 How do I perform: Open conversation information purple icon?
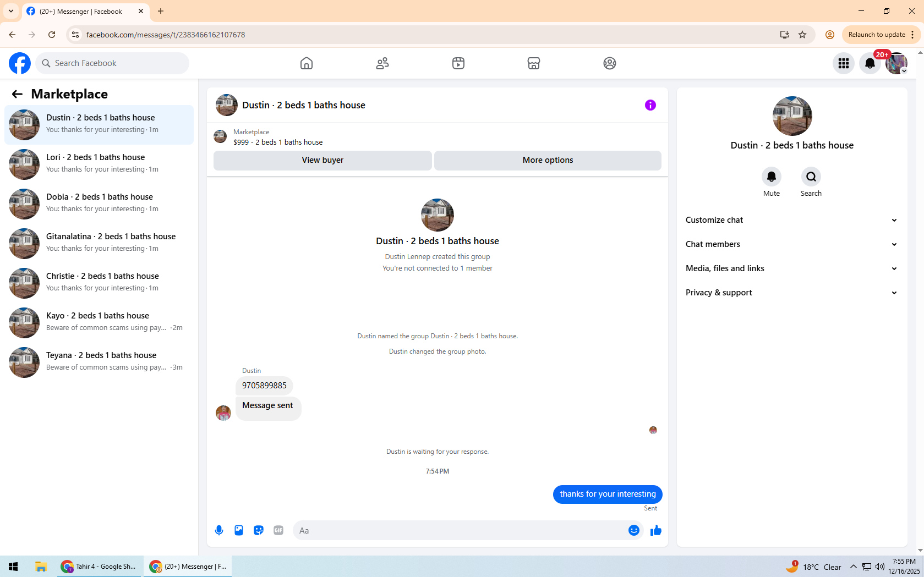tap(650, 105)
